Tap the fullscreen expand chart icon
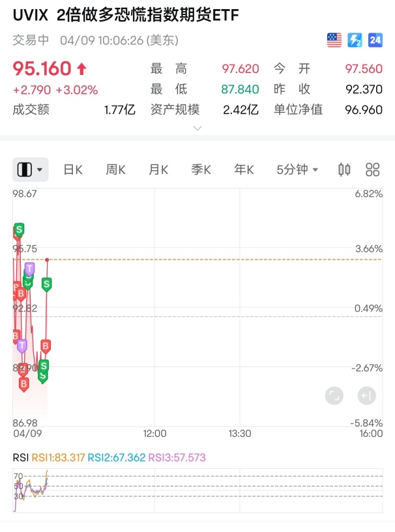This screenshot has width=395, height=532. 334,395
